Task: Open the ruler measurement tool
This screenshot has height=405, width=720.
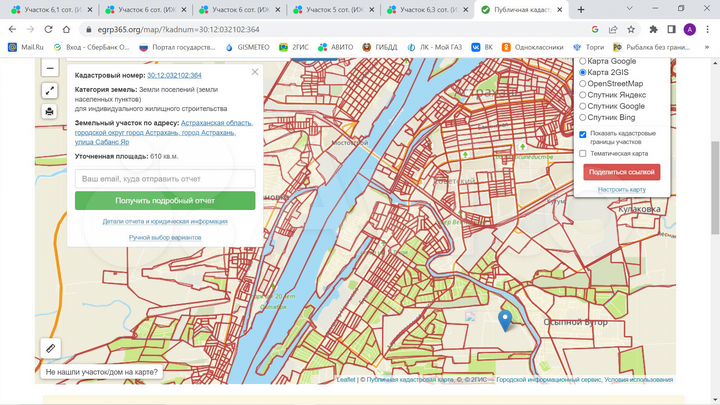Action: pyautogui.click(x=50, y=348)
